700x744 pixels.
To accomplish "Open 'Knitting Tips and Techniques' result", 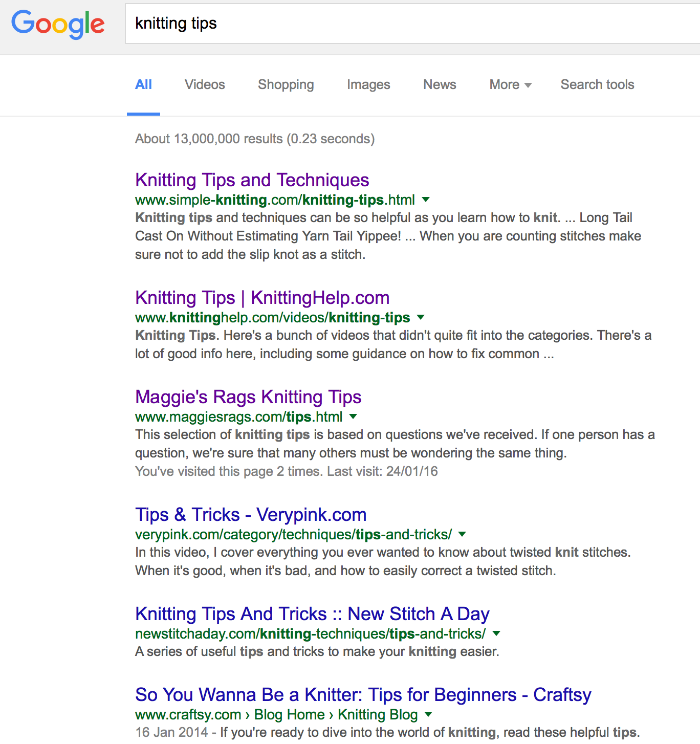I will (x=252, y=180).
